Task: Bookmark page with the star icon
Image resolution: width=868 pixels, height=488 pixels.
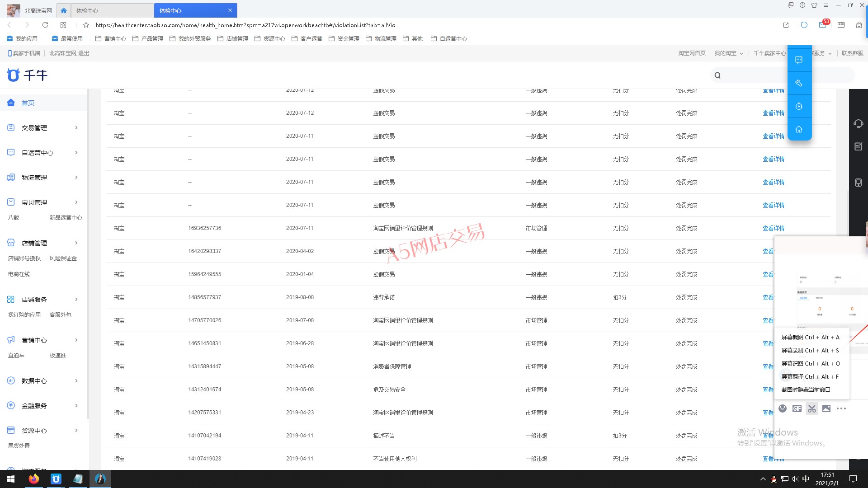Action: [86, 25]
